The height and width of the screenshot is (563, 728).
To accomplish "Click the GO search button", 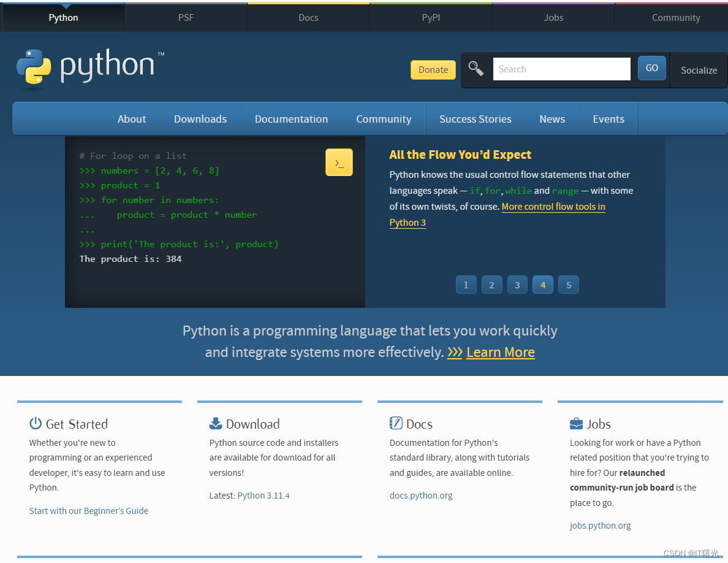I will (x=652, y=68).
